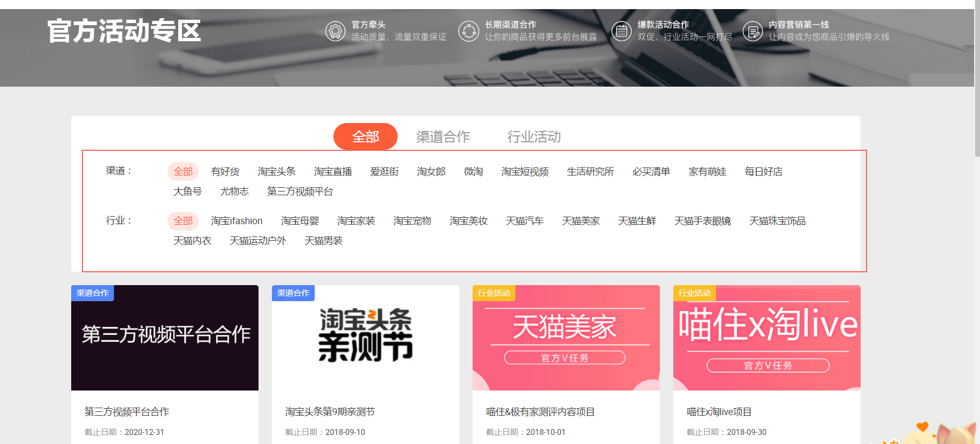The image size is (980, 444).
Task: Filter channel by 淘宝直播
Action: (x=333, y=172)
